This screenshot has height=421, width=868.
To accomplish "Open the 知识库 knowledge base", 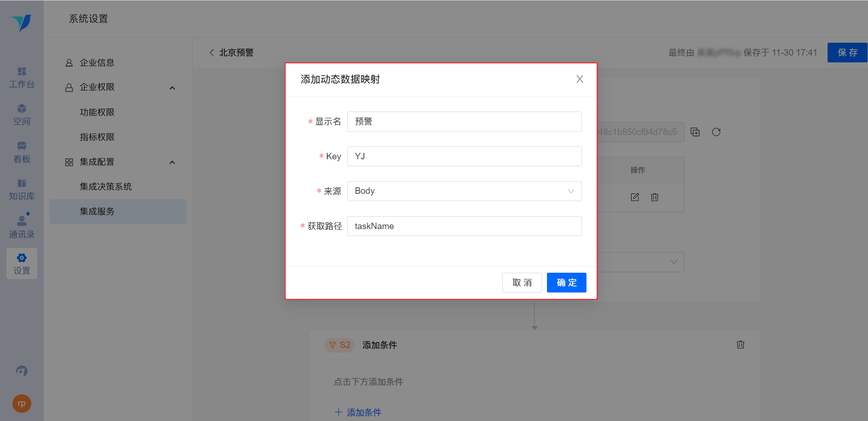I will [x=22, y=190].
